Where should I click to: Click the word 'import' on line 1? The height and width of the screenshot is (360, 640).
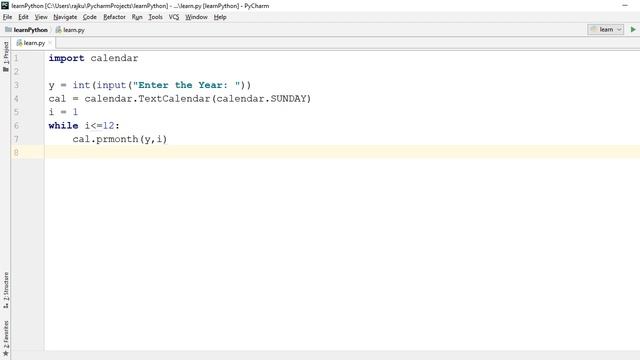[67, 58]
